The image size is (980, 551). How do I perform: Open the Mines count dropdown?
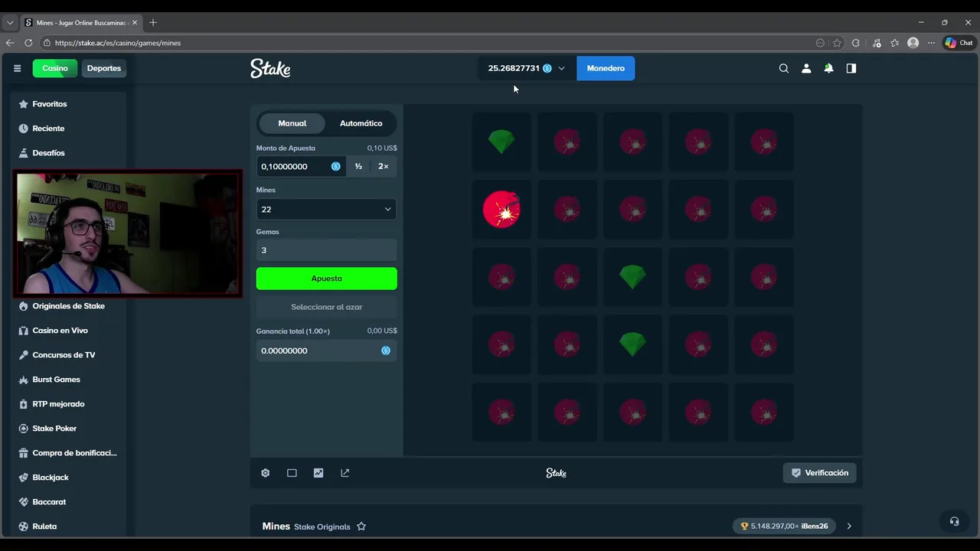click(x=326, y=209)
